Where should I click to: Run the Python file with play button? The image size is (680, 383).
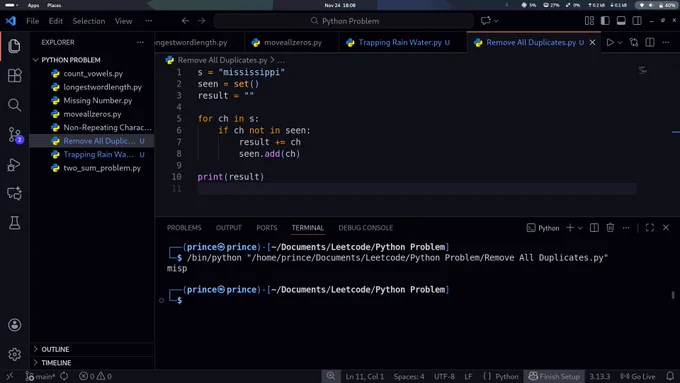click(610, 43)
